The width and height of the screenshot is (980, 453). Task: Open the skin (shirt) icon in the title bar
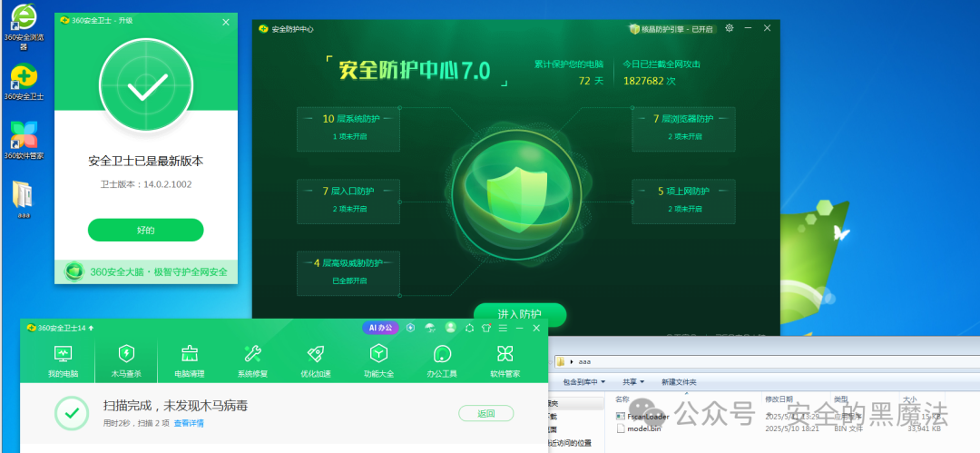tap(486, 328)
